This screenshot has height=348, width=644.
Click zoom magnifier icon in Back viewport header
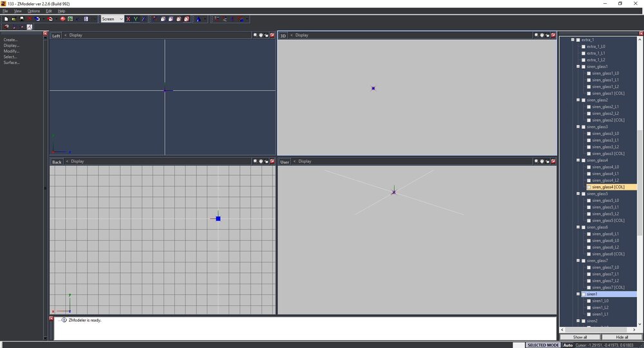(x=255, y=161)
